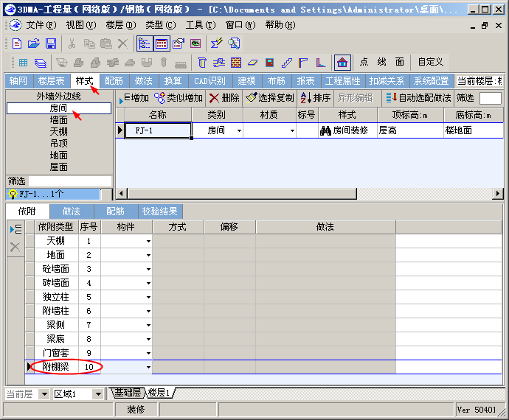Screen dimensions: 509x420
Task: Select the FJ-1...1个 list item
Action: coord(53,194)
